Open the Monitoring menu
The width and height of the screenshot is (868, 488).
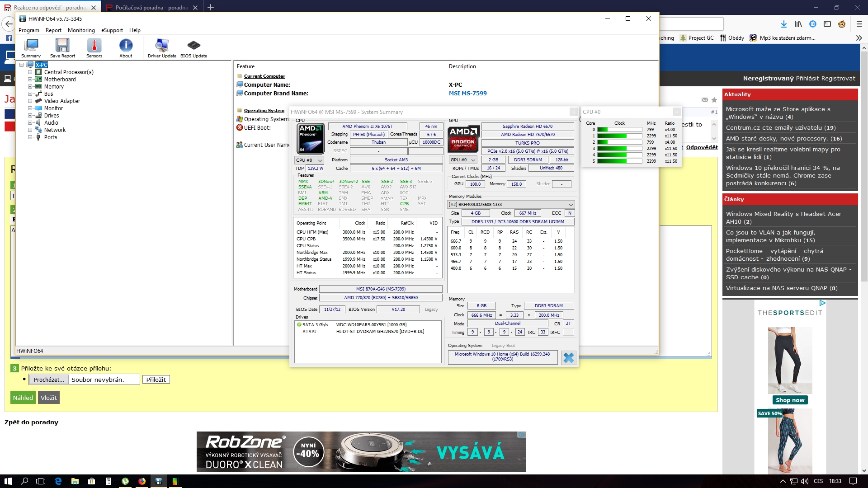coord(81,30)
